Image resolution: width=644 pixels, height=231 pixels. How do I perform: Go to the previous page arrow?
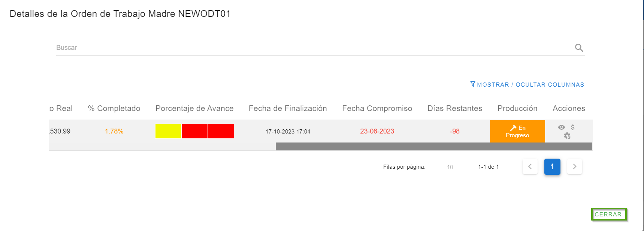pos(530,166)
